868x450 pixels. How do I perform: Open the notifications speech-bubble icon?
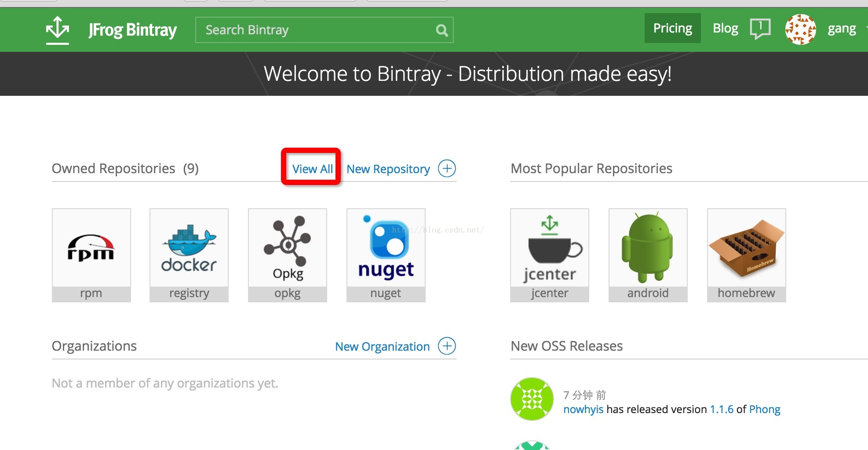[760, 29]
